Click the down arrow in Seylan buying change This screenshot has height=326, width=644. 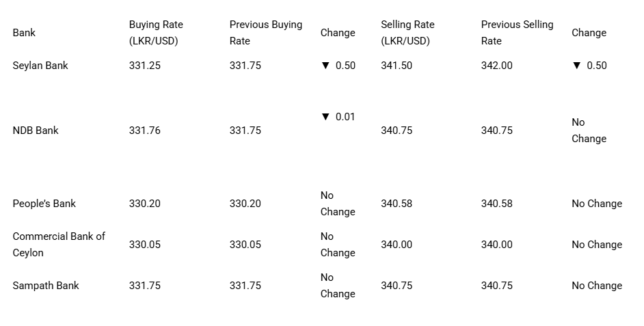pos(325,66)
